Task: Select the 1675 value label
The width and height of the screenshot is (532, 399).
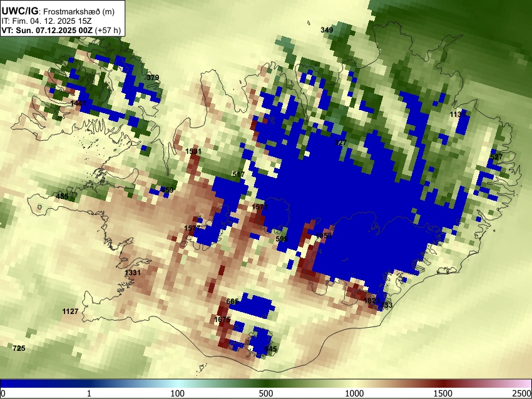Action: point(223,320)
